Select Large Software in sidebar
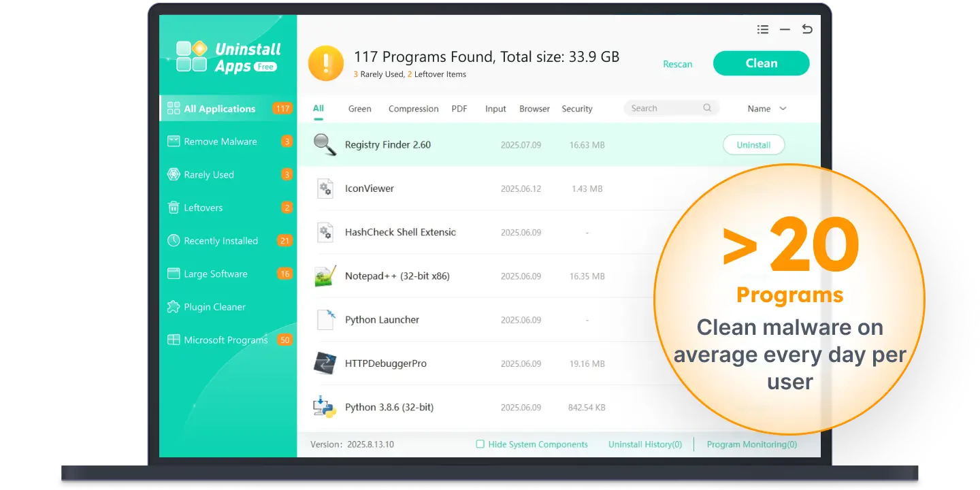 (x=228, y=274)
